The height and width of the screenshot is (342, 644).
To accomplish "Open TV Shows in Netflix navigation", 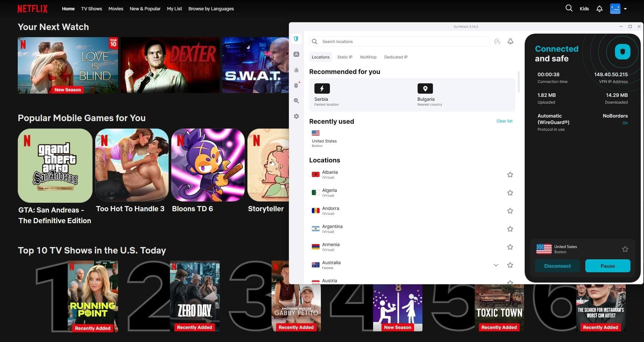I will (91, 9).
